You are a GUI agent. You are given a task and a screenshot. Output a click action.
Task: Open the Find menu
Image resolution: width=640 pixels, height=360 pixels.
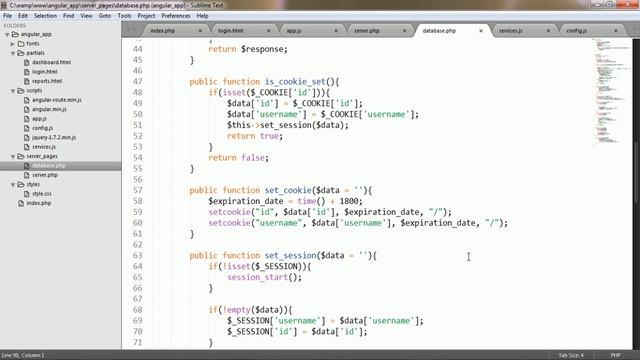click(69, 16)
